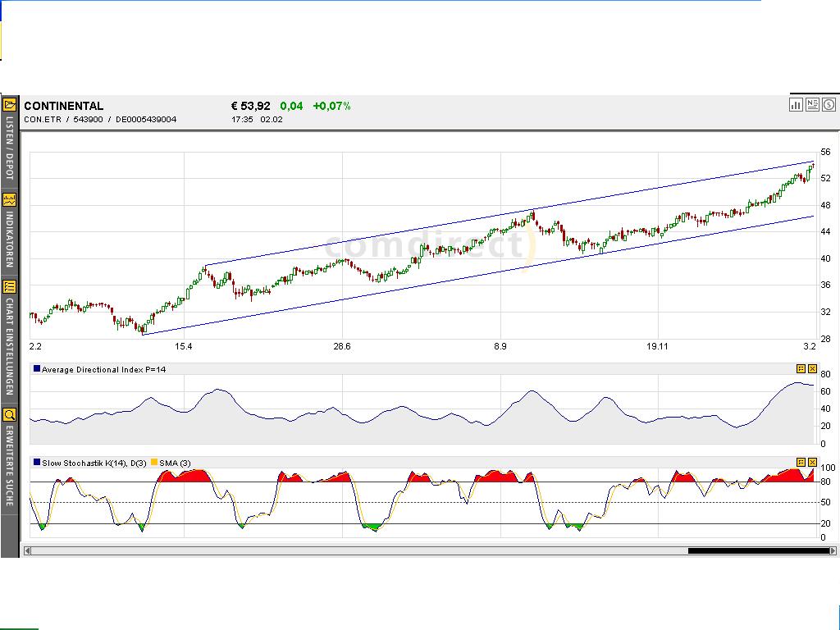Click the SMA (3) legend label
Screen dimensions: 840x630
point(175,463)
